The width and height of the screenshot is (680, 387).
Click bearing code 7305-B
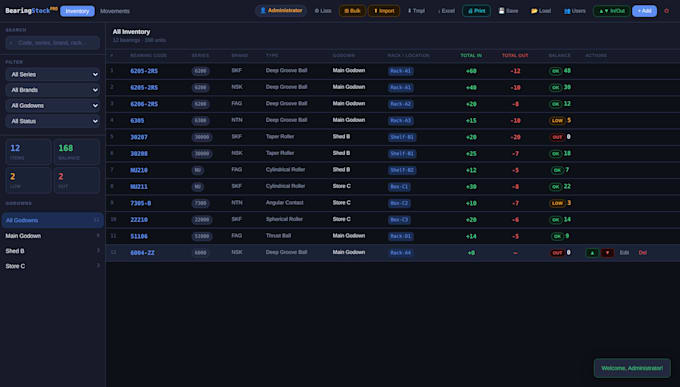coord(141,203)
